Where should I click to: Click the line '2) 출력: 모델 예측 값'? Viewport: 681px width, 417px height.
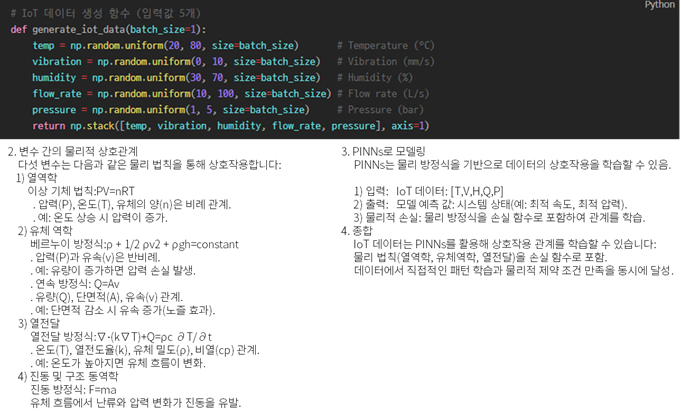(490, 204)
